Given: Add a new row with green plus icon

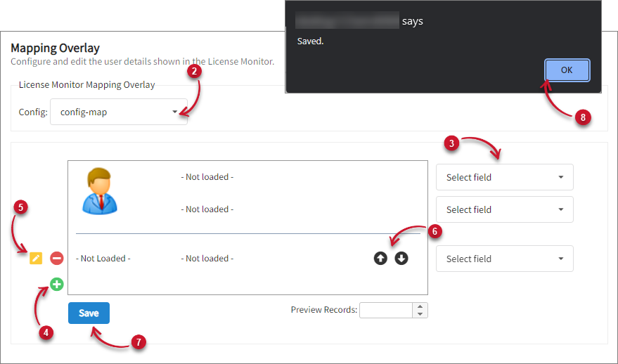Looking at the screenshot, I should 57,284.
